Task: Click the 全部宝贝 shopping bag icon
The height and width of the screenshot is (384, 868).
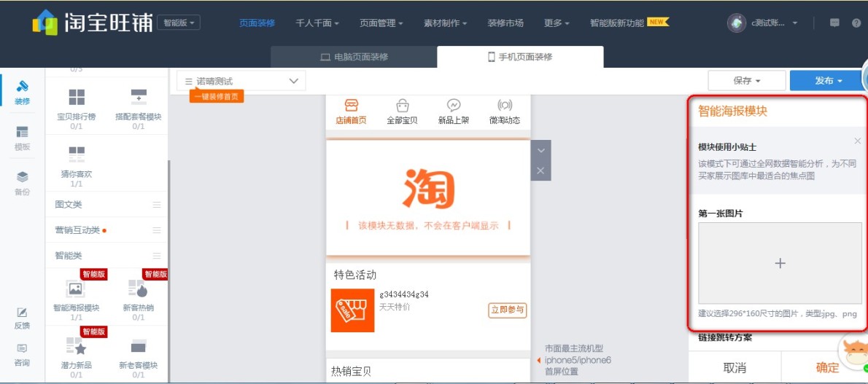Action: tap(402, 106)
